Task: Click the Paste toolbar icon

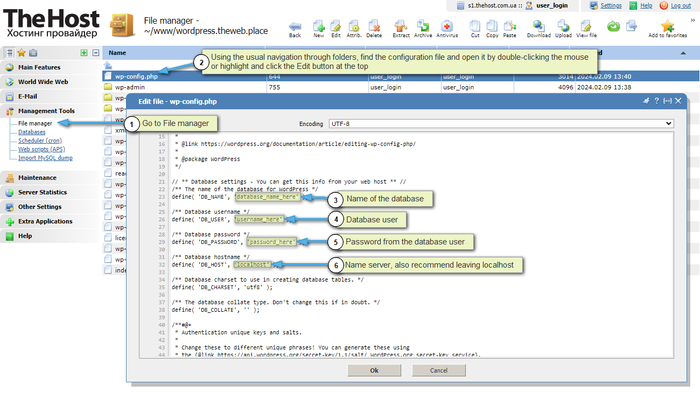Action: click(509, 29)
